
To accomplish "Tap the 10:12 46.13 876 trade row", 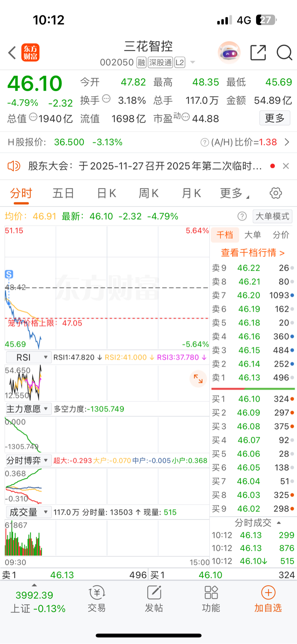I will click(x=253, y=548).
